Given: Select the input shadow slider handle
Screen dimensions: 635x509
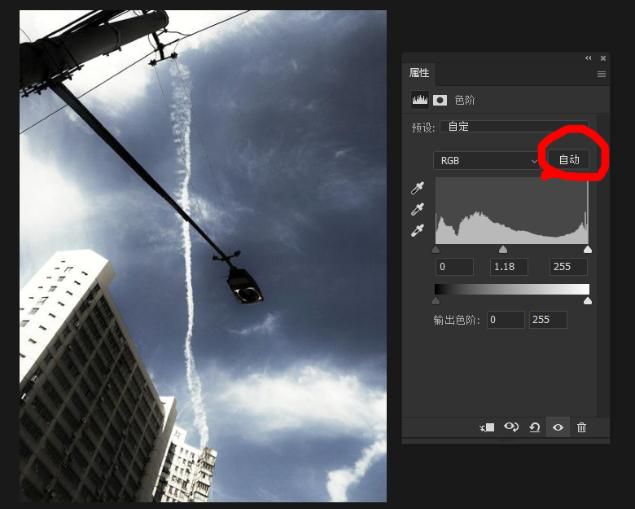Looking at the screenshot, I should pyautogui.click(x=436, y=249).
